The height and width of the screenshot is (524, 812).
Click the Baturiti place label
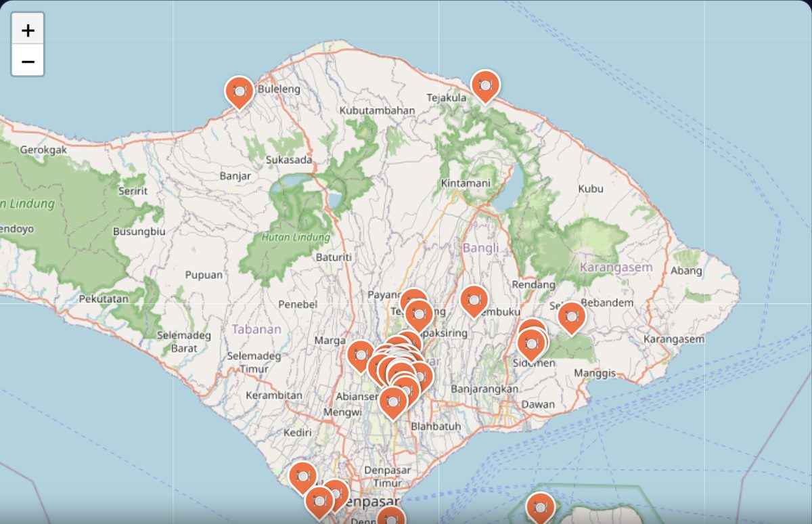point(334,257)
